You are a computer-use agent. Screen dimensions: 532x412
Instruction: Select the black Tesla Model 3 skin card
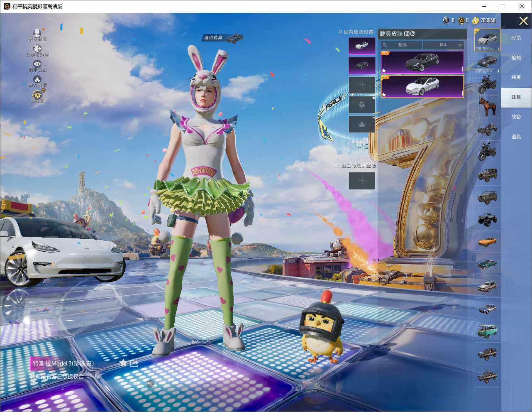(422, 62)
